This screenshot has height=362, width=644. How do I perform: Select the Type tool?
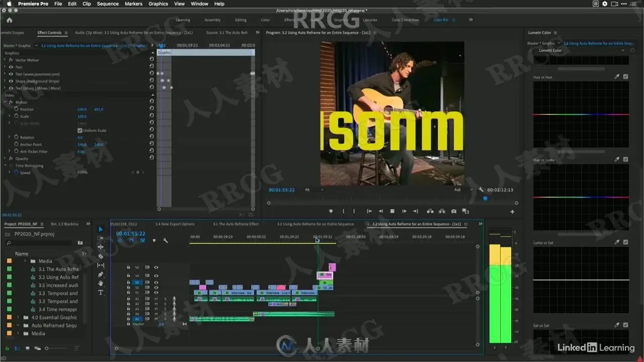(x=101, y=293)
